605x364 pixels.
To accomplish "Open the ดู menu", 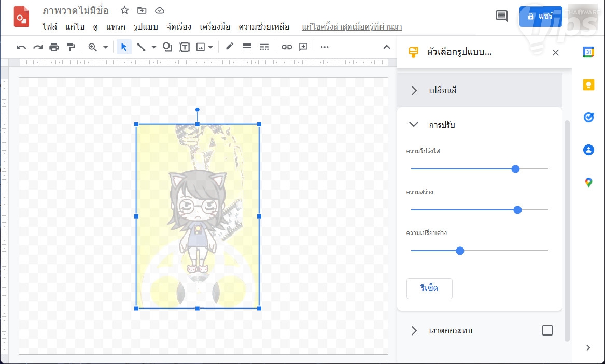I will point(95,27).
